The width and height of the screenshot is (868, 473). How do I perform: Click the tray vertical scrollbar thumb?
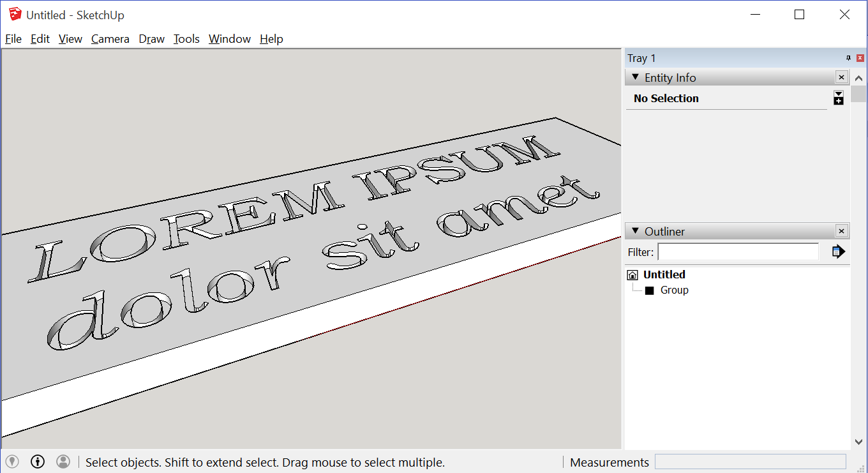[x=859, y=94]
